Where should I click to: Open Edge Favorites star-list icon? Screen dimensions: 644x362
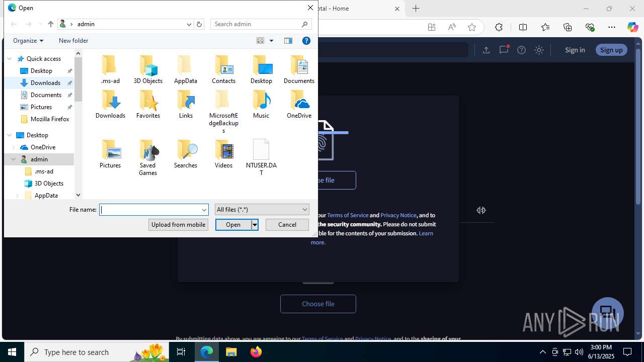tap(545, 27)
